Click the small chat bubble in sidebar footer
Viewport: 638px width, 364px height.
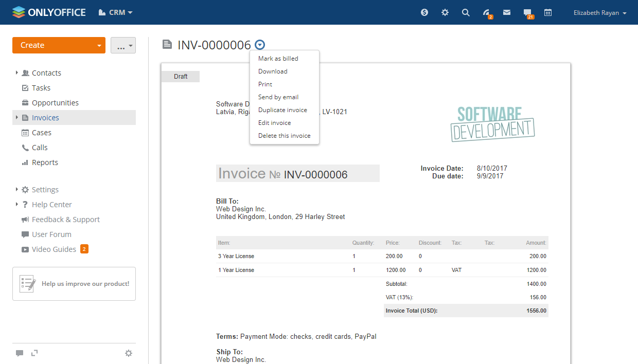pos(20,353)
